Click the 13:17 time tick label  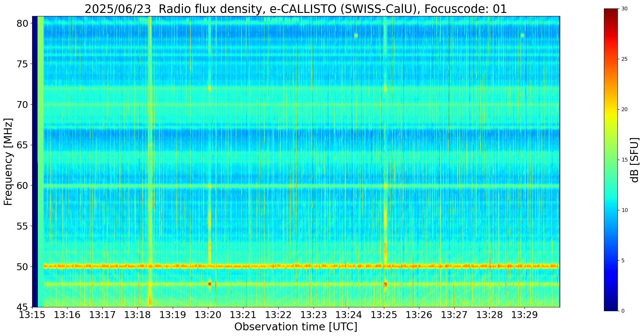click(x=102, y=315)
